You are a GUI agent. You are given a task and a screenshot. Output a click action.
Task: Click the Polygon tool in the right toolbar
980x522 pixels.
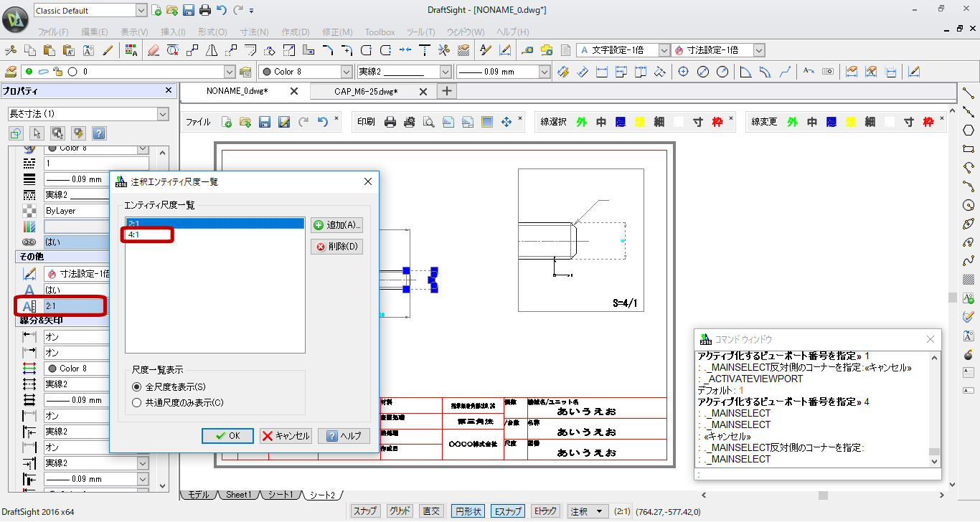(x=969, y=130)
